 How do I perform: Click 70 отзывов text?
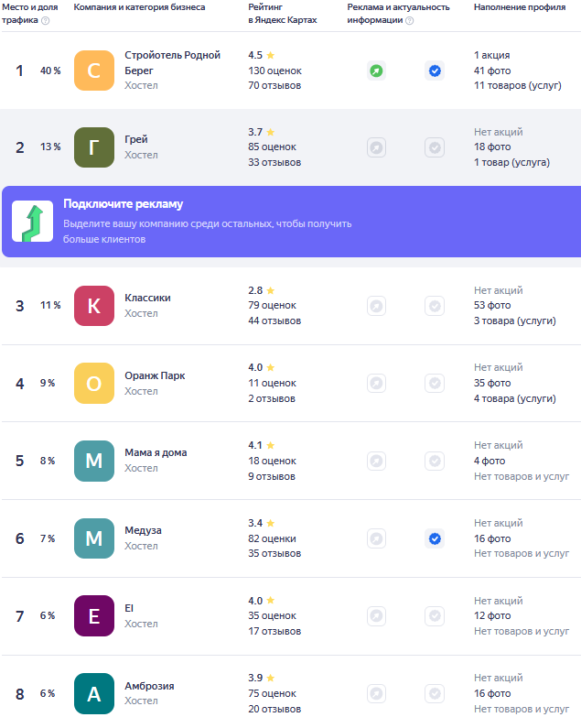coord(274,85)
